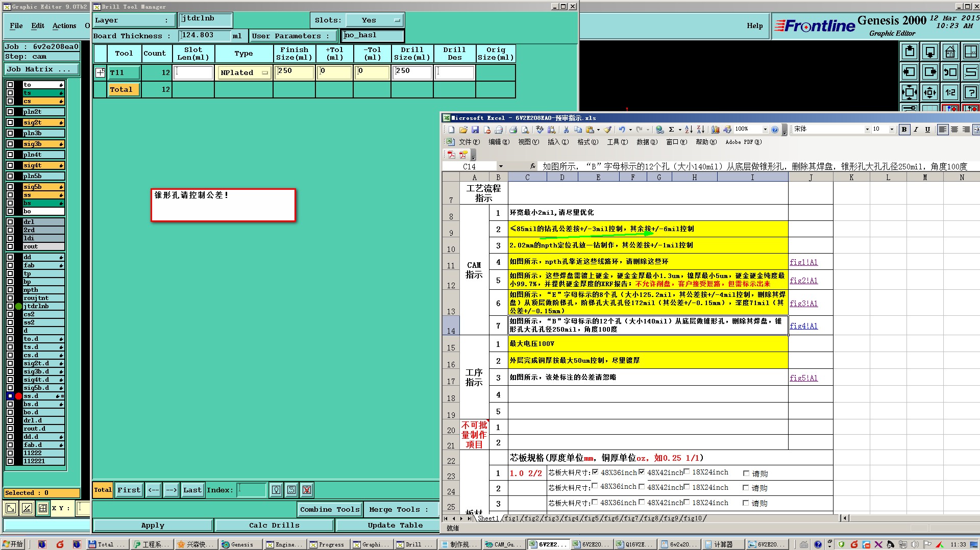
Task: Check 48X36inch box in core row 1
Action: [595, 472]
